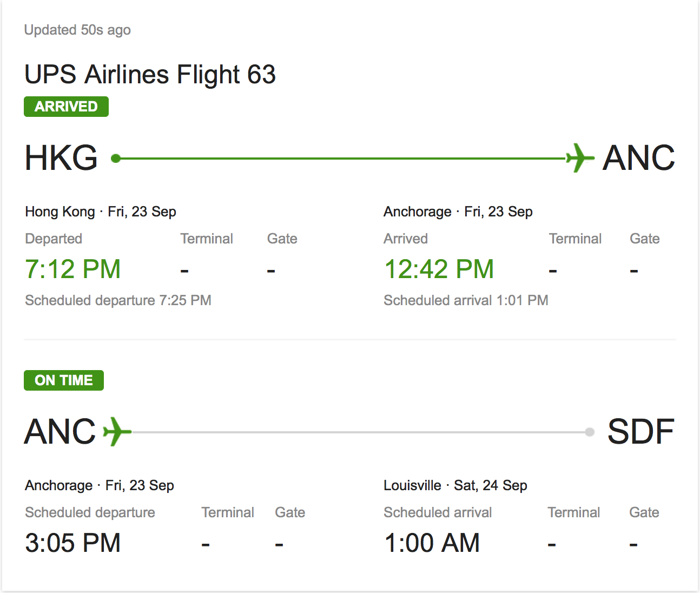Click the gray destination dot near SDF
The height and width of the screenshot is (593, 700).
pyautogui.click(x=590, y=432)
